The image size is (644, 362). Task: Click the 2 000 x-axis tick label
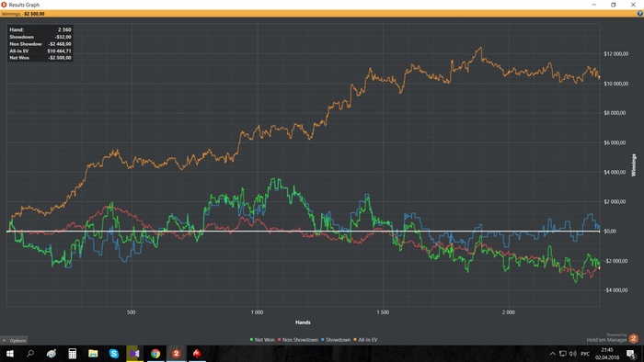(509, 312)
